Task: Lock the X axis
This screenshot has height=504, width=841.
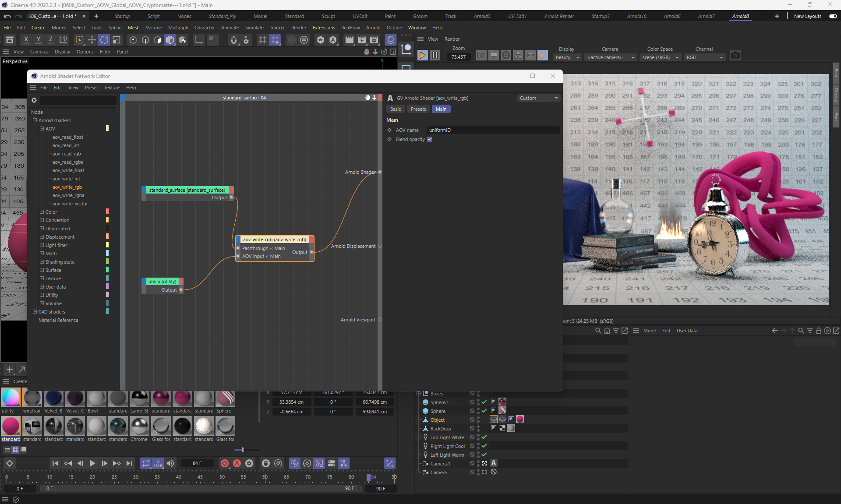Action: [26, 40]
